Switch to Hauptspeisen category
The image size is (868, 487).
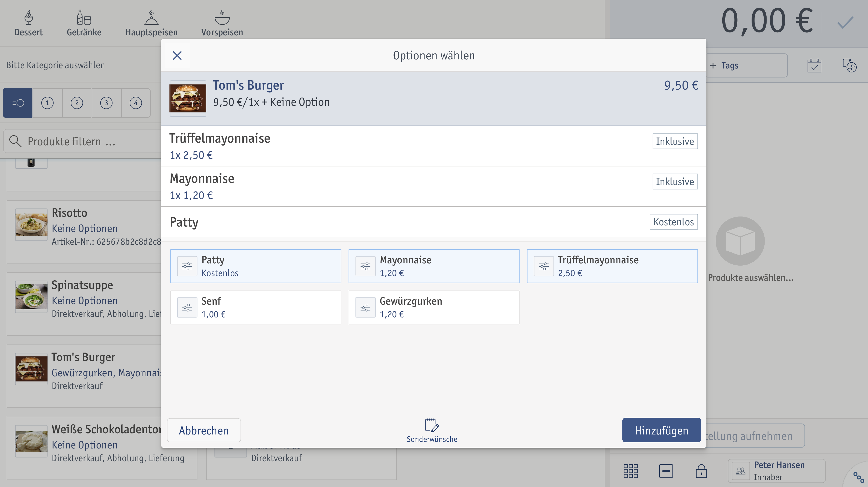[152, 23]
